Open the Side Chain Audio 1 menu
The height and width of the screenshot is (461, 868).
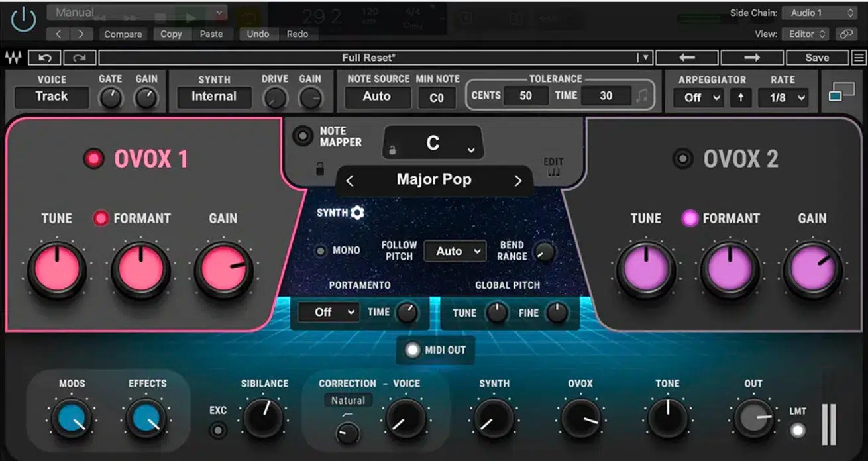coord(820,12)
